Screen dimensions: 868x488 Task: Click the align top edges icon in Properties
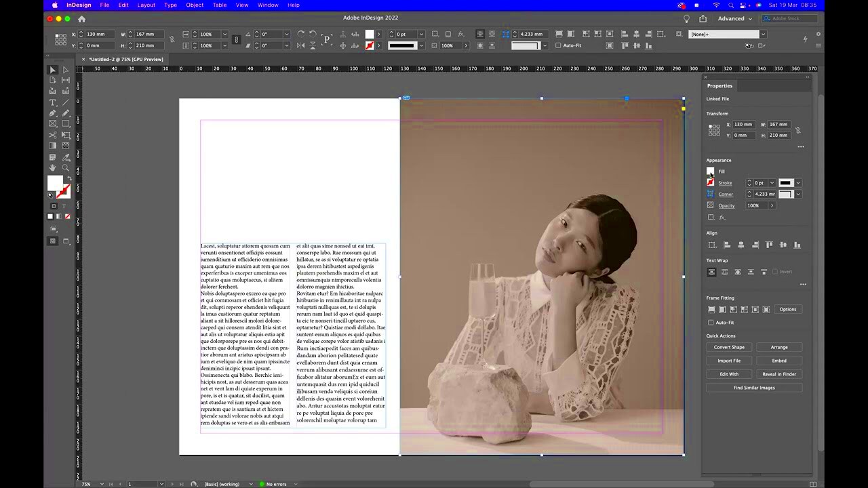pyautogui.click(x=769, y=245)
